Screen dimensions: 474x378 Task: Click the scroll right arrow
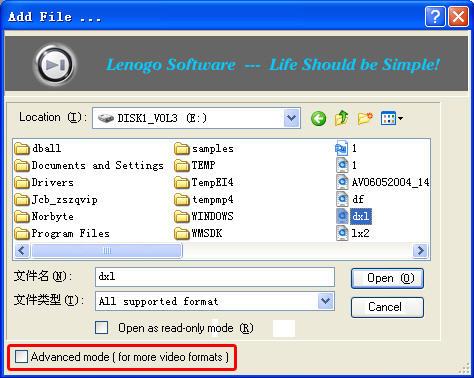coord(420,251)
